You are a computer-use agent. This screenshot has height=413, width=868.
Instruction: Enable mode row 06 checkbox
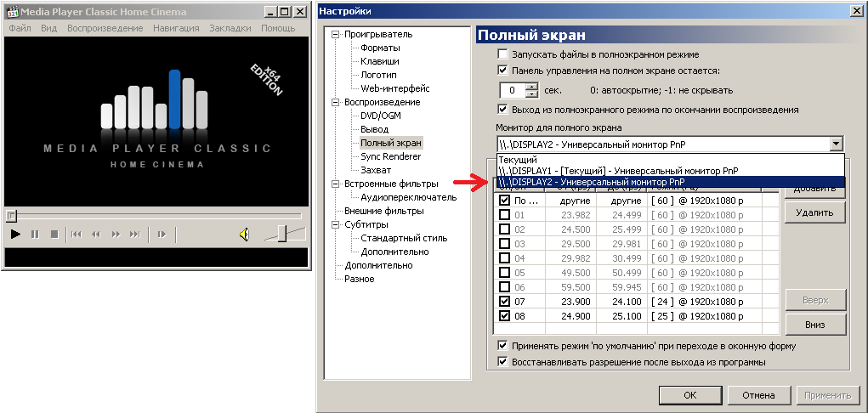tap(504, 287)
